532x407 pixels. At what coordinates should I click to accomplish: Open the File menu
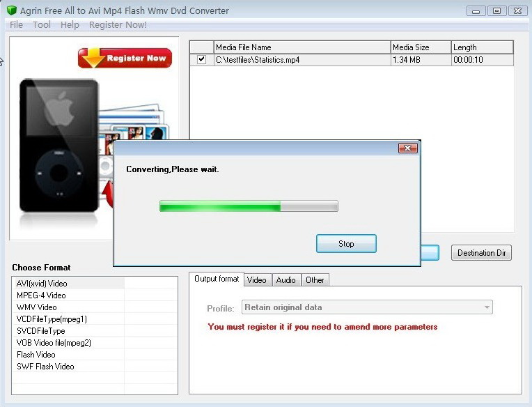[16, 25]
